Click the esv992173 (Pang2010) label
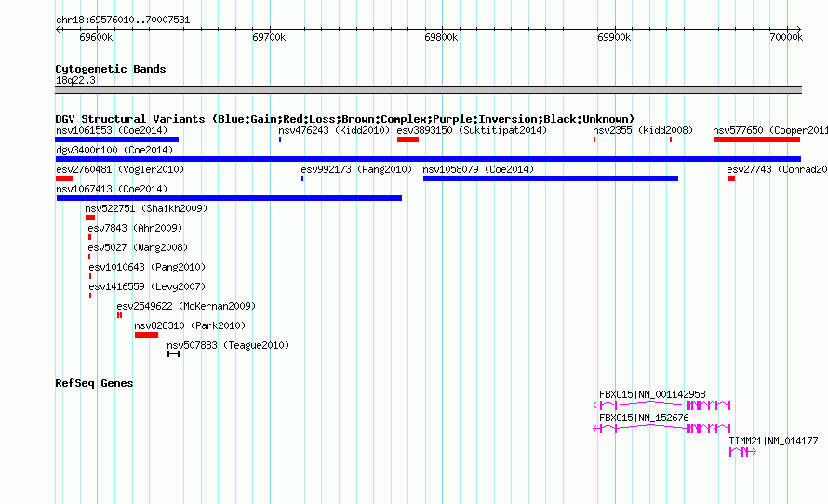Image resolution: width=828 pixels, height=504 pixels. (356, 169)
